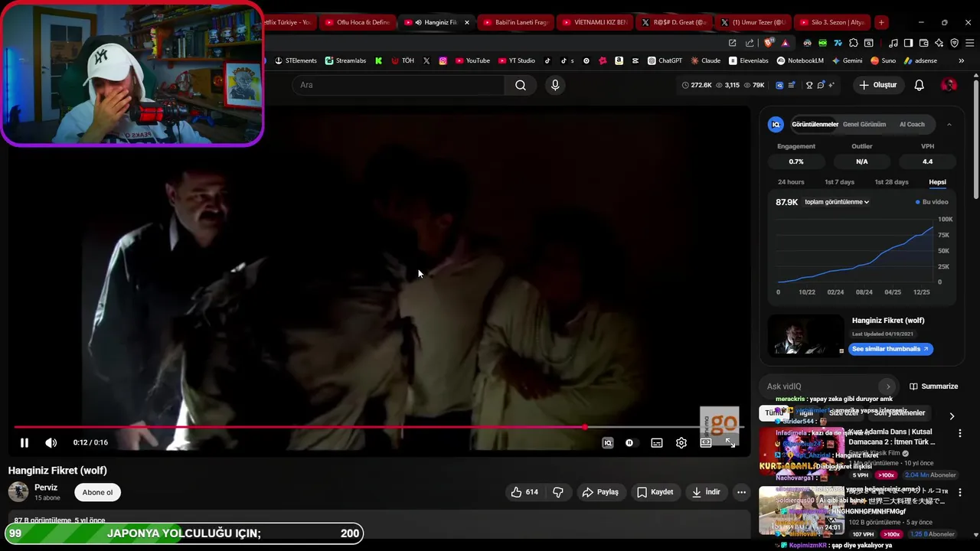Save the video with Kaydet
The width and height of the screenshot is (980, 551).
pos(655,492)
